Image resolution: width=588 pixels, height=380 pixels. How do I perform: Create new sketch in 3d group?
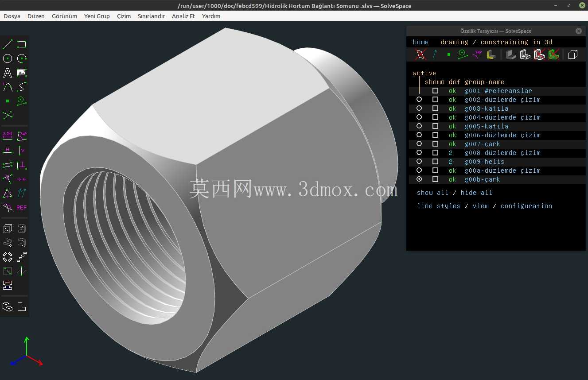coord(22,271)
